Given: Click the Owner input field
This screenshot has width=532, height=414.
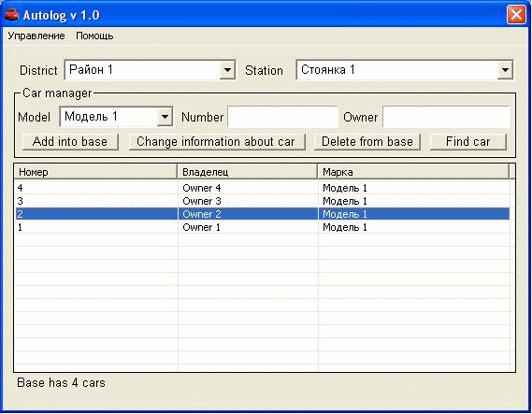Looking at the screenshot, I should (x=446, y=117).
